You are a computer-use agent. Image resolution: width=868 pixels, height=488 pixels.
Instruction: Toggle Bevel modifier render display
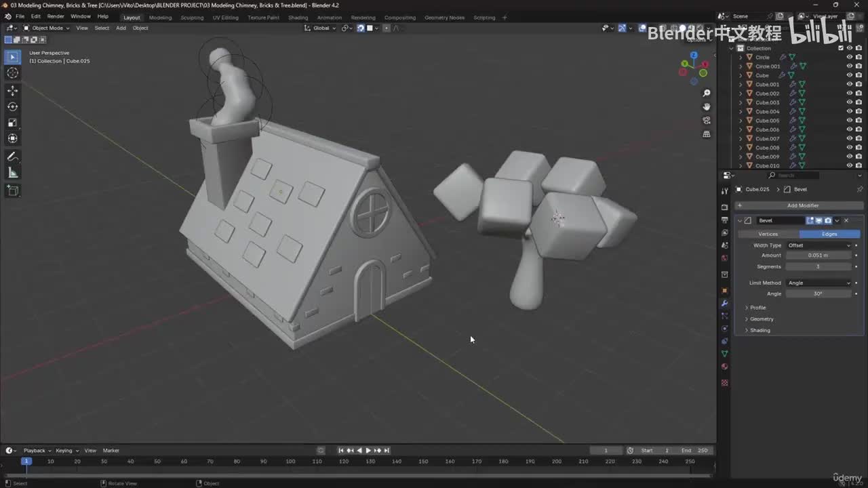click(x=828, y=220)
